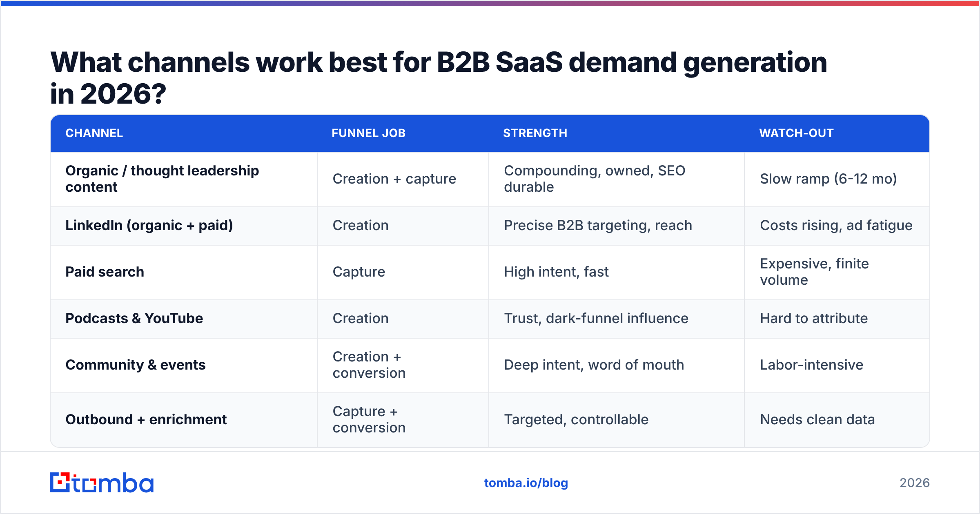Click the infographic title heading
980x514 pixels.
click(439, 78)
